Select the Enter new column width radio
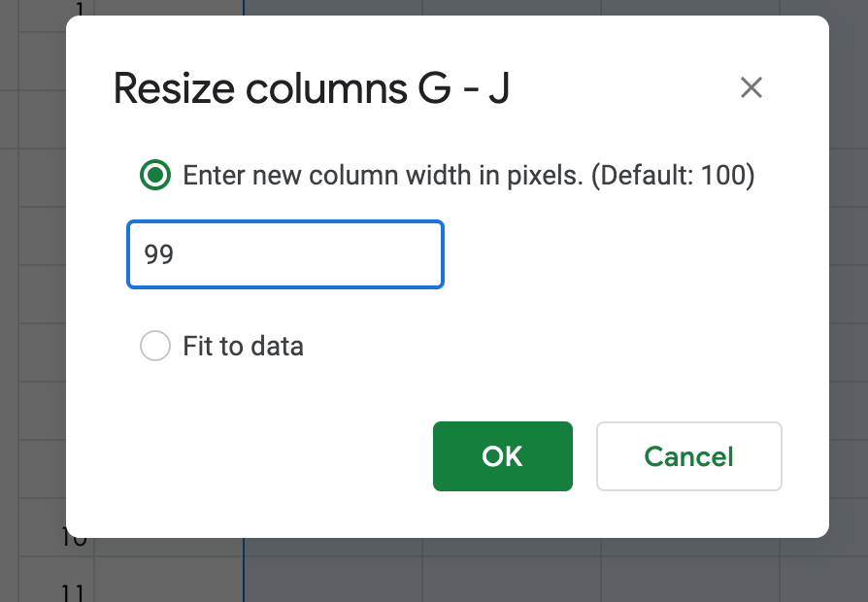Viewport: 868px width, 602px height. point(155,176)
